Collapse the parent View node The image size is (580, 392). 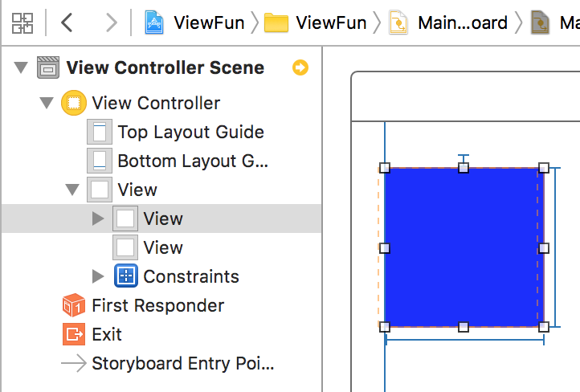(x=72, y=190)
